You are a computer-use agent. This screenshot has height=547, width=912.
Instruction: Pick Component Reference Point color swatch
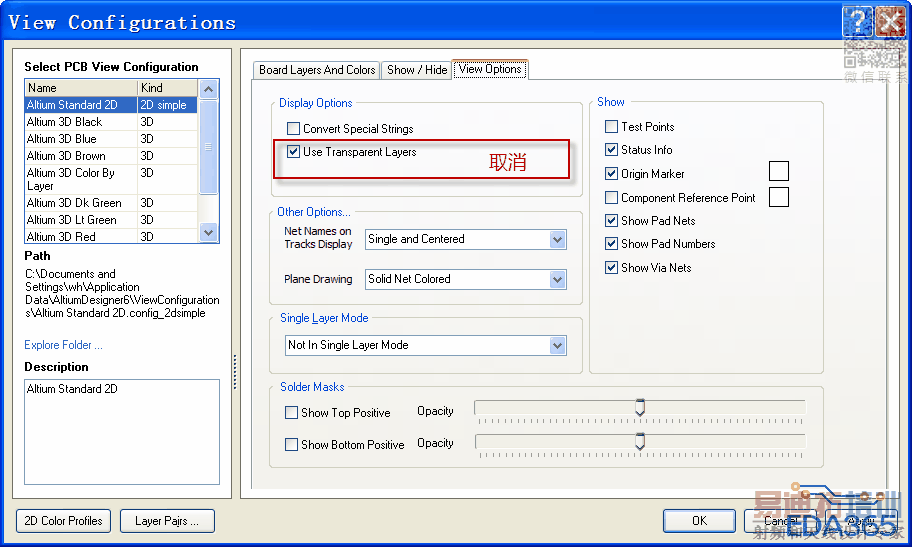(x=779, y=197)
